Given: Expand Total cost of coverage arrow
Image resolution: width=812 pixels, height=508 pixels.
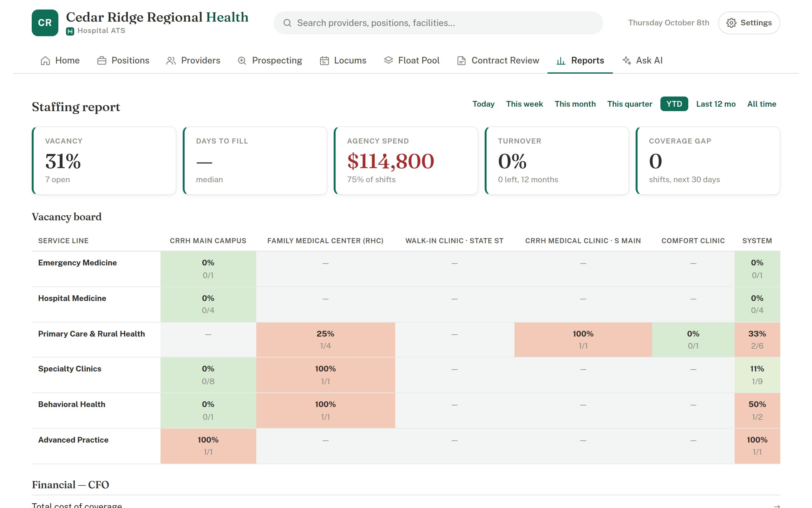Looking at the screenshot, I should pyautogui.click(x=776, y=506).
